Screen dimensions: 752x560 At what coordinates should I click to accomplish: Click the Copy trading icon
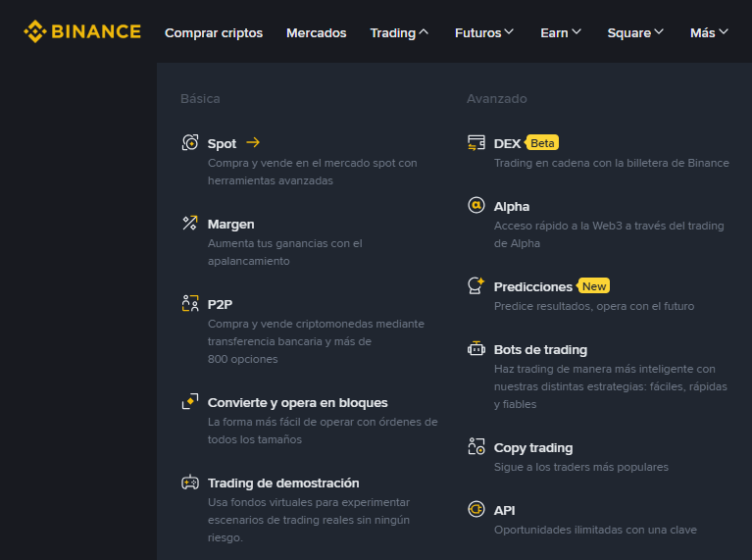(476, 446)
